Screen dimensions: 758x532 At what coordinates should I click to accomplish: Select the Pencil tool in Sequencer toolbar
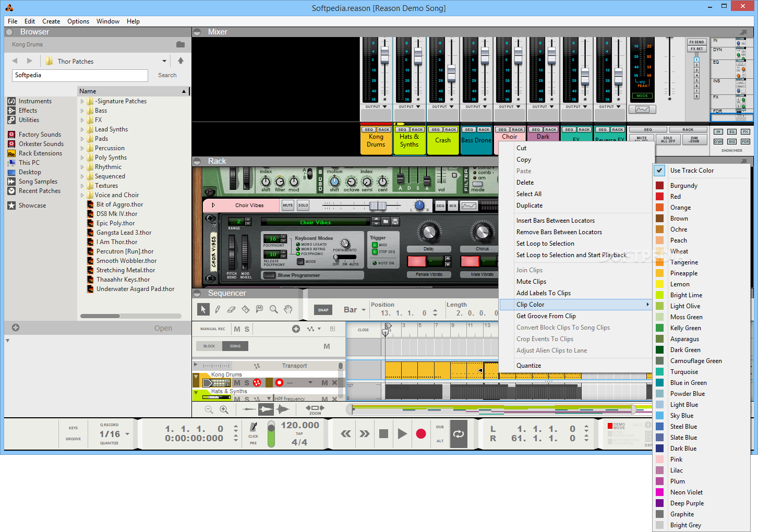point(218,309)
